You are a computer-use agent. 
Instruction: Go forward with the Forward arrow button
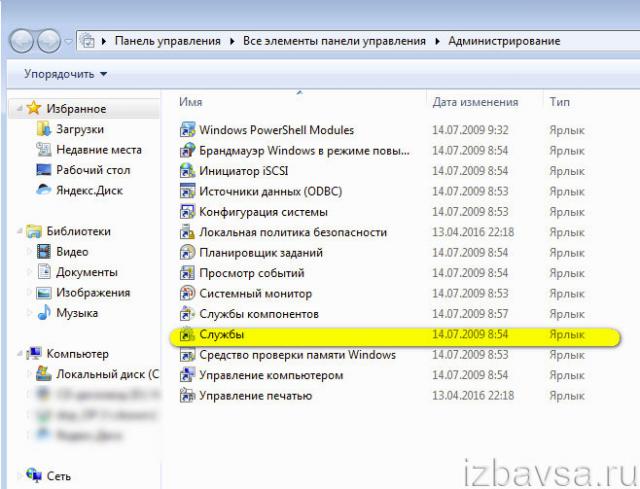[x=49, y=41]
